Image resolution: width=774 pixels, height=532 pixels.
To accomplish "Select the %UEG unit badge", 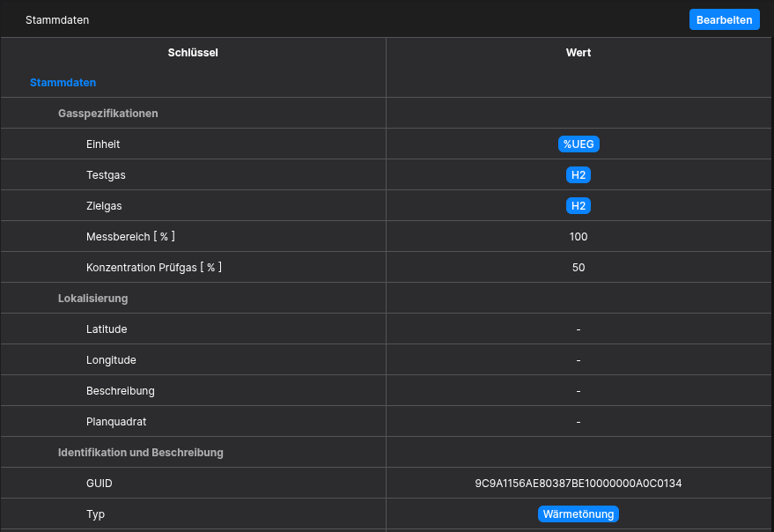I will (579, 144).
